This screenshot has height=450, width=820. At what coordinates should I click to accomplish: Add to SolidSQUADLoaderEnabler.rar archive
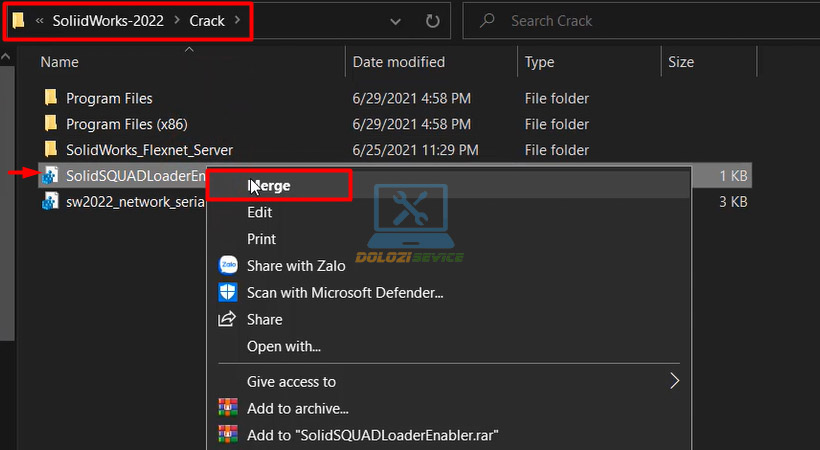click(x=372, y=435)
